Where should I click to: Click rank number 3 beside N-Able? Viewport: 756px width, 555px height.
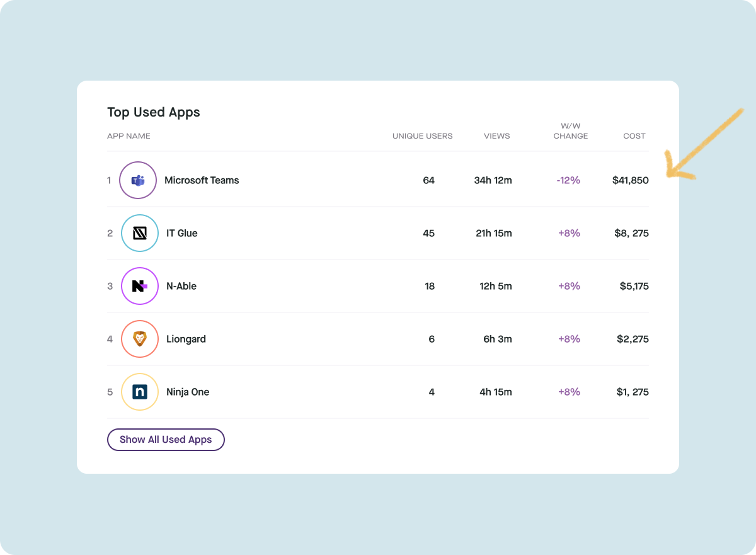click(110, 286)
